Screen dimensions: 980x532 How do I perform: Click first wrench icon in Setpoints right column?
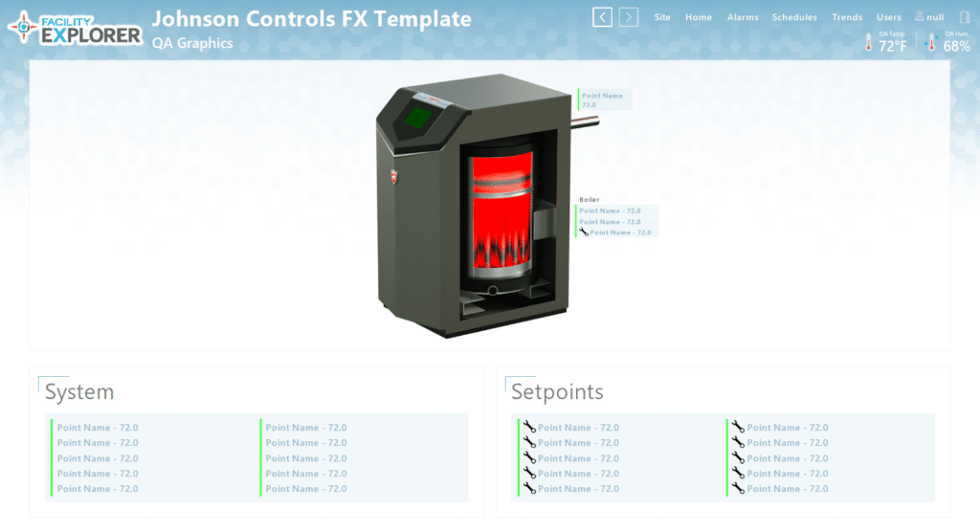(738, 427)
